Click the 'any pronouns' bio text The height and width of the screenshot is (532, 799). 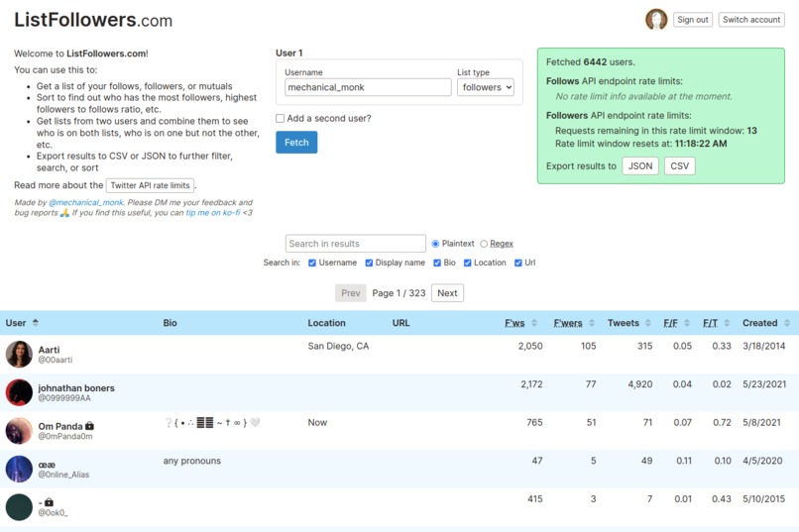pyautogui.click(x=192, y=461)
